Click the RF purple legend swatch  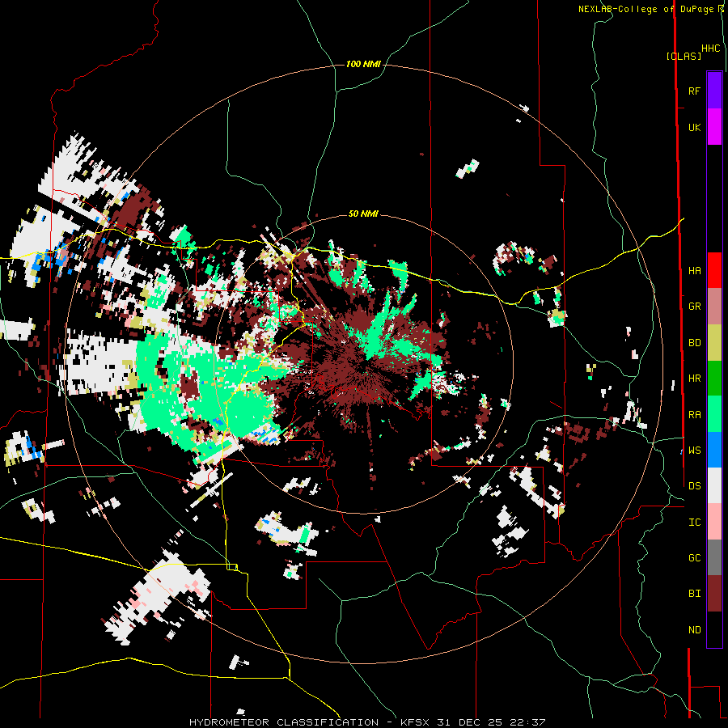tap(714, 91)
